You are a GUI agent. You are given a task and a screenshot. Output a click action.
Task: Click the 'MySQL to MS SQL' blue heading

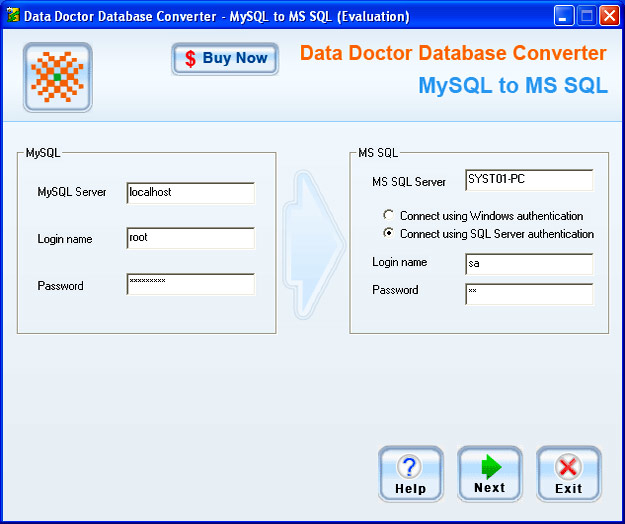(513, 86)
